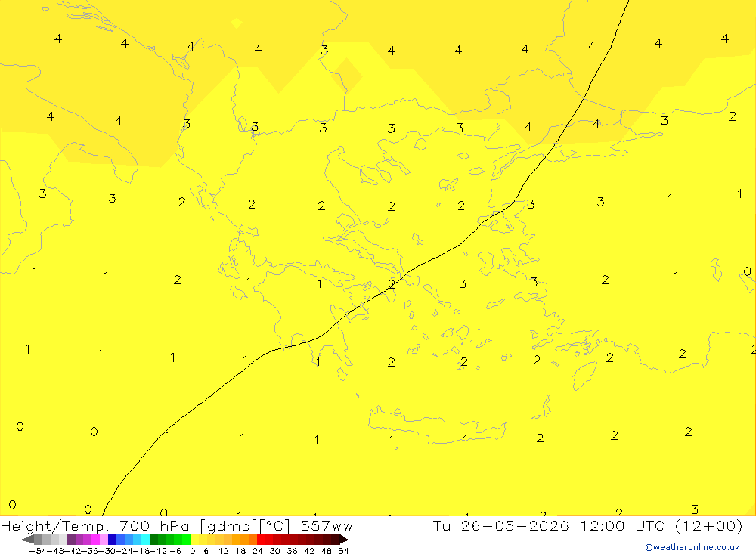Choose the cyan legend swatch
This screenshot has height=554, width=756.
[145, 540]
